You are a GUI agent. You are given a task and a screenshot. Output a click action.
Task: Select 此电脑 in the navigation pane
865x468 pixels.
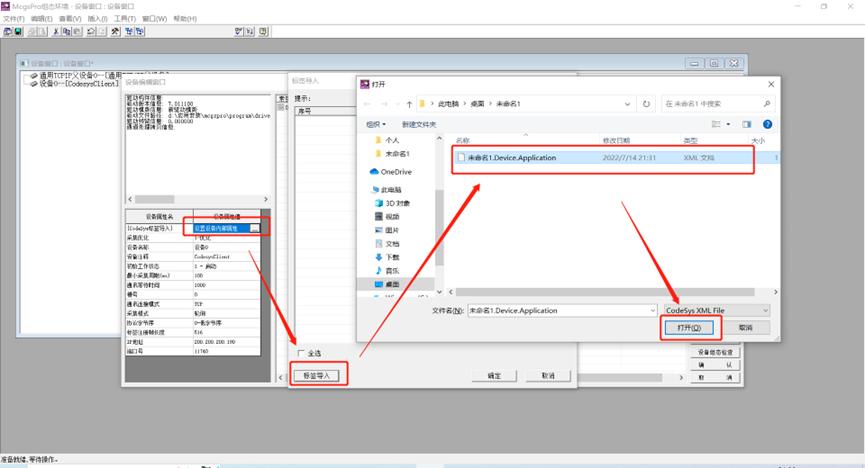[387, 189]
